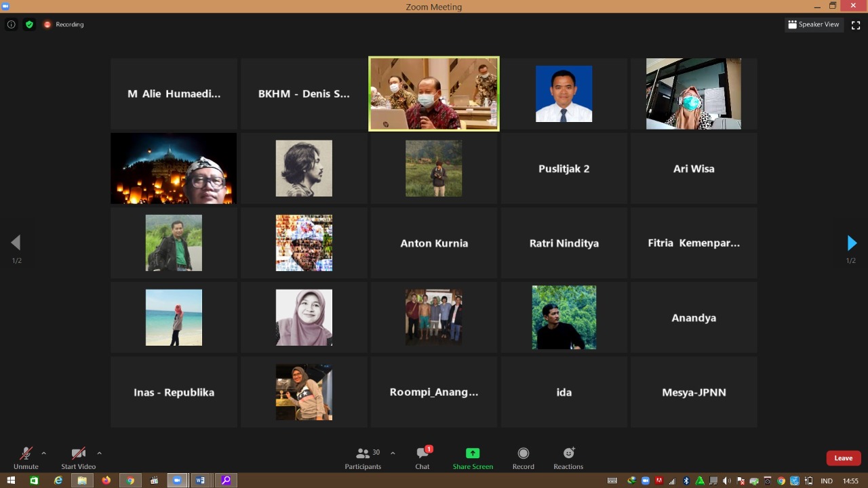Go to previous page of participants
Image resolution: width=868 pixels, height=488 pixels.
(16, 243)
